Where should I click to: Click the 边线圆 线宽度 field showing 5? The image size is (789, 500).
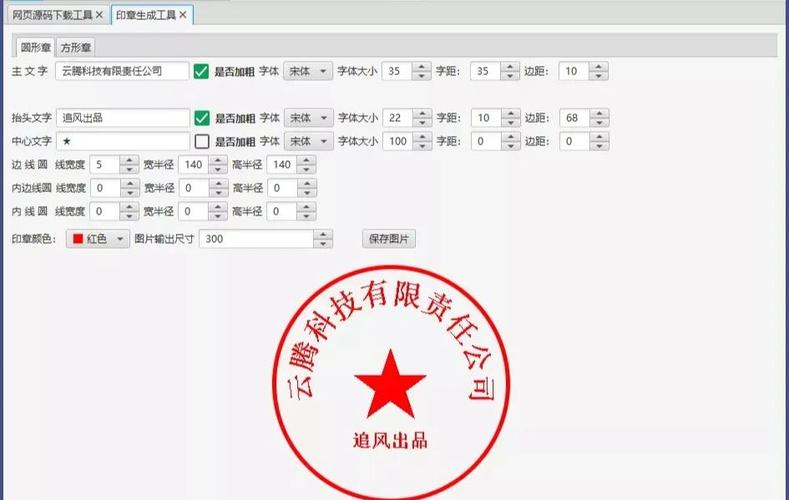tap(105, 164)
